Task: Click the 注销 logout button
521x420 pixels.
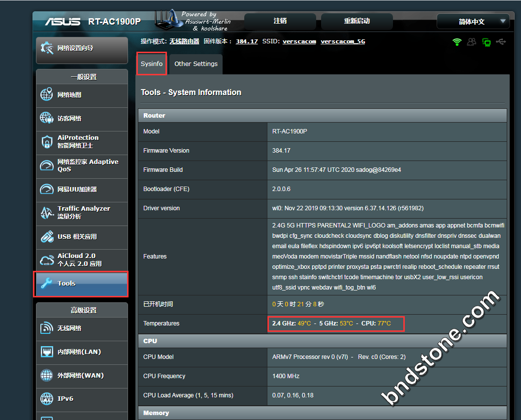Action: 280,21
